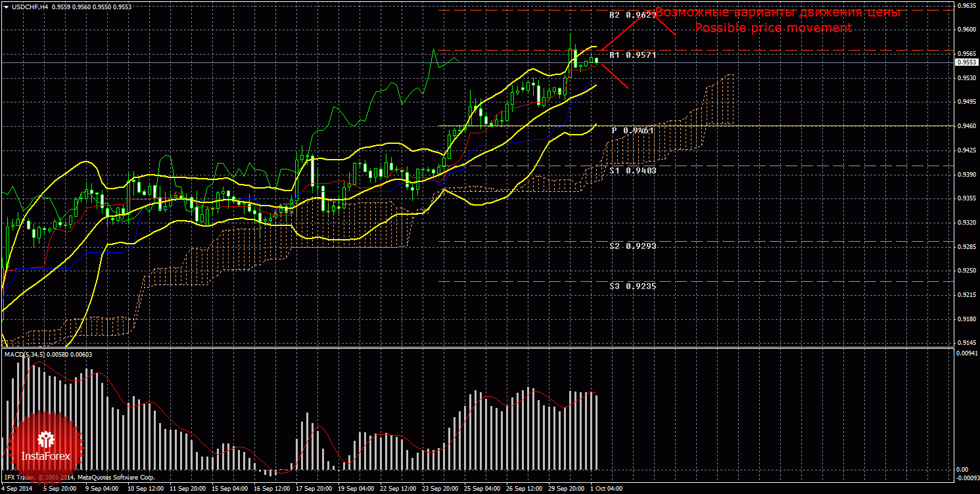Click the R1 0.9571 resistance label

tap(632, 55)
